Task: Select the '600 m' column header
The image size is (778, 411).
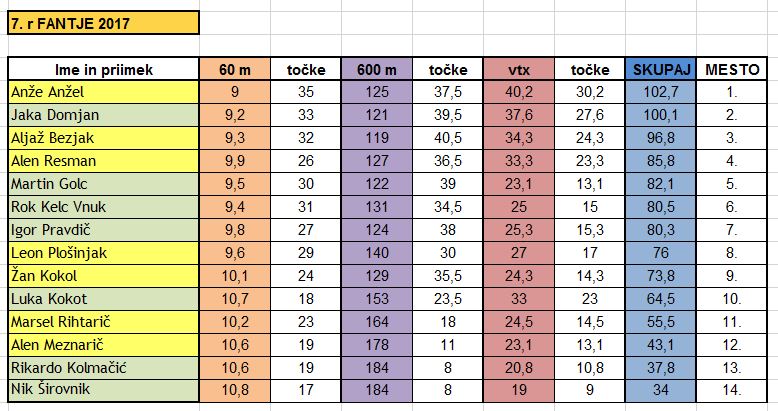Action: (377, 69)
